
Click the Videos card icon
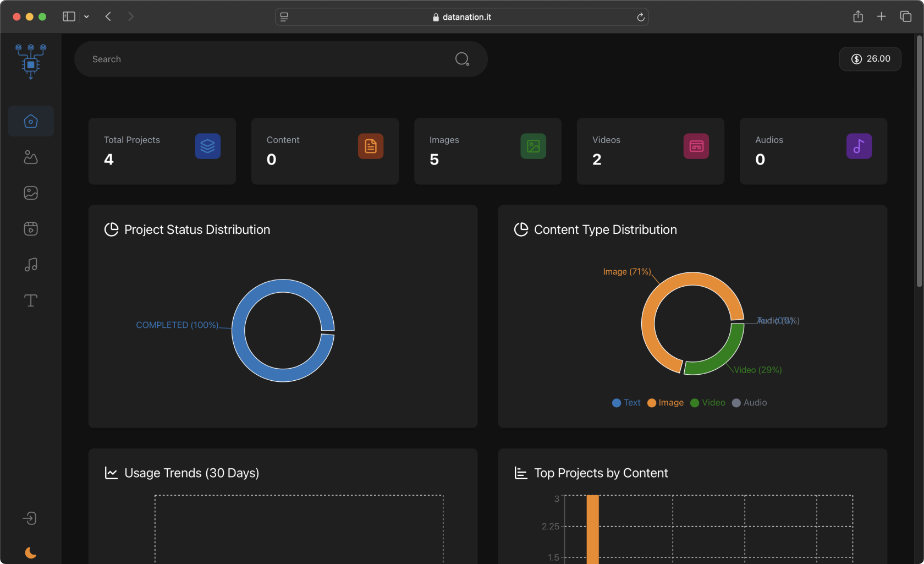[696, 146]
